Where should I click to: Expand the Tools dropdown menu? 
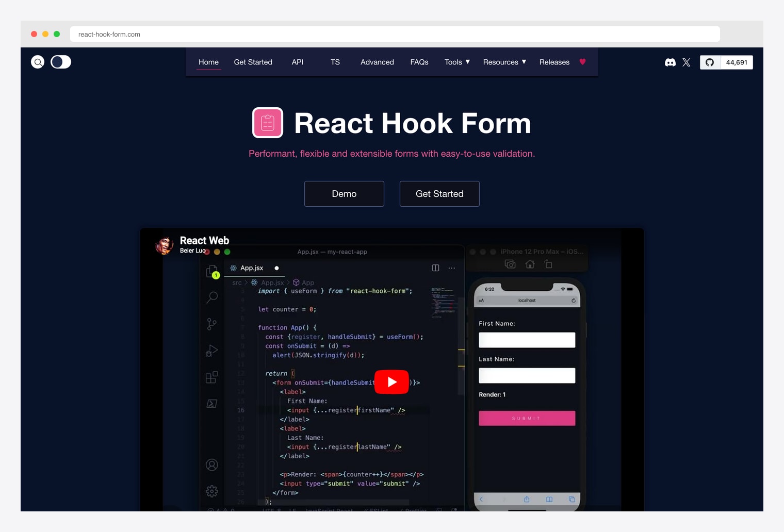(457, 62)
